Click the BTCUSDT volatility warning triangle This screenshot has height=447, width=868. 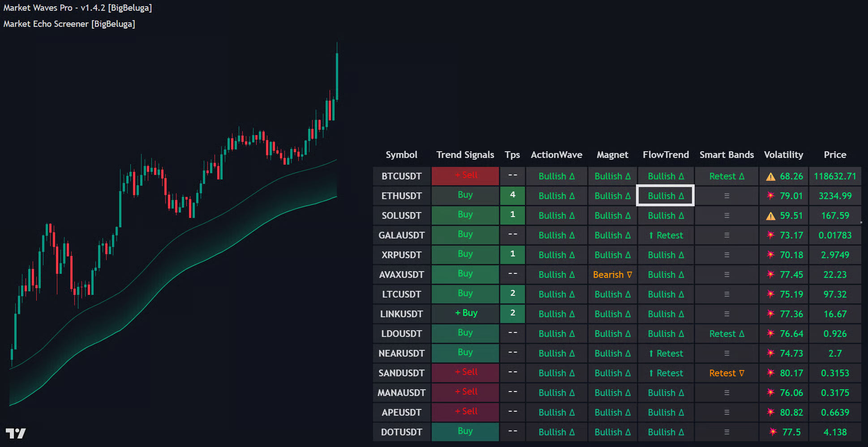coord(770,177)
